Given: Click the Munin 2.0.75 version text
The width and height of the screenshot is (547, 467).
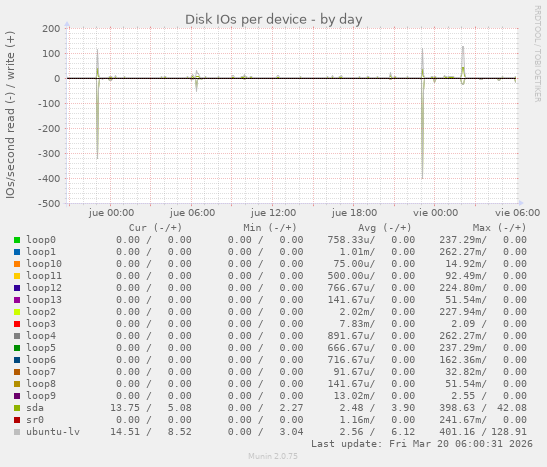Looking at the screenshot, I should 273,456.
